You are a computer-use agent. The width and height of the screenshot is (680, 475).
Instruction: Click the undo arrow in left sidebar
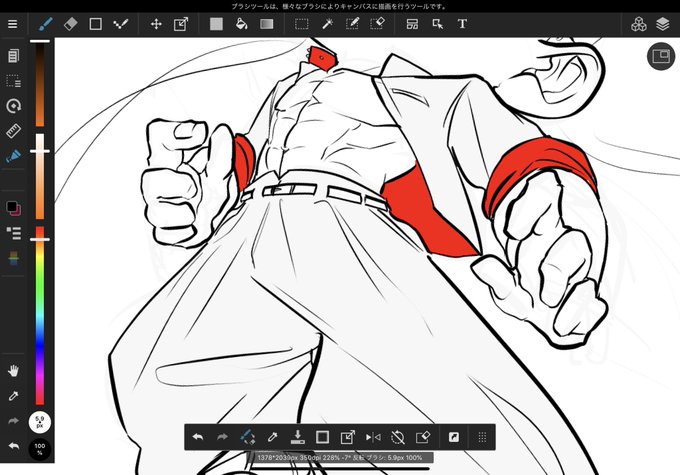pyautogui.click(x=13, y=446)
